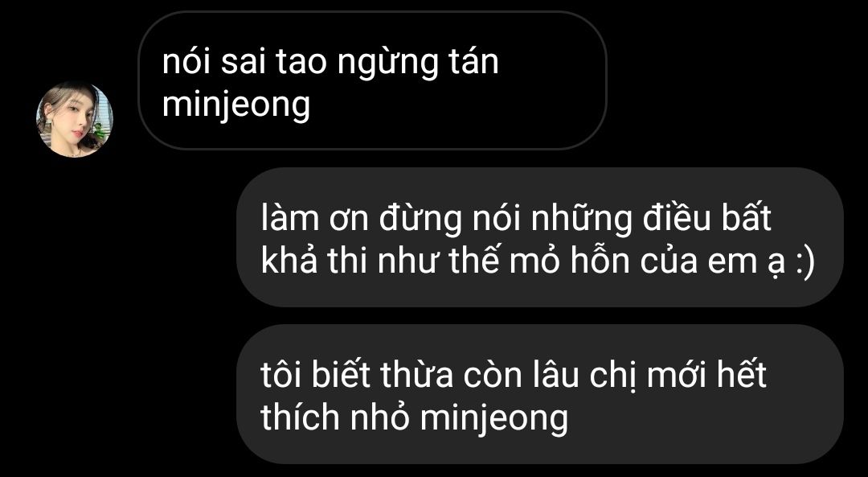This screenshot has height=477, width=868.
Task: Click the ':)' smiley in the second message
Action: (x=805, y=262)
